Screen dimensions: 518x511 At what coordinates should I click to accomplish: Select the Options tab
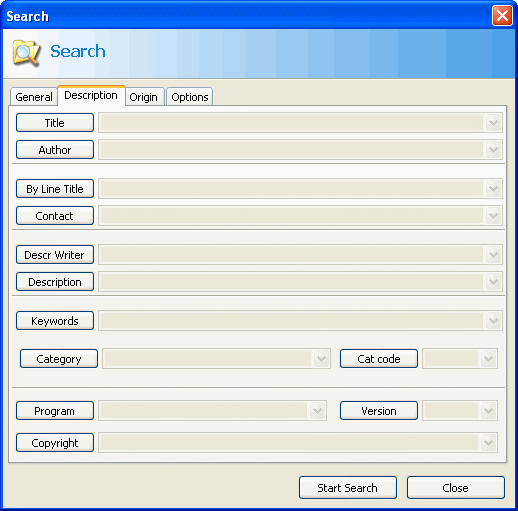click(190, 97)
